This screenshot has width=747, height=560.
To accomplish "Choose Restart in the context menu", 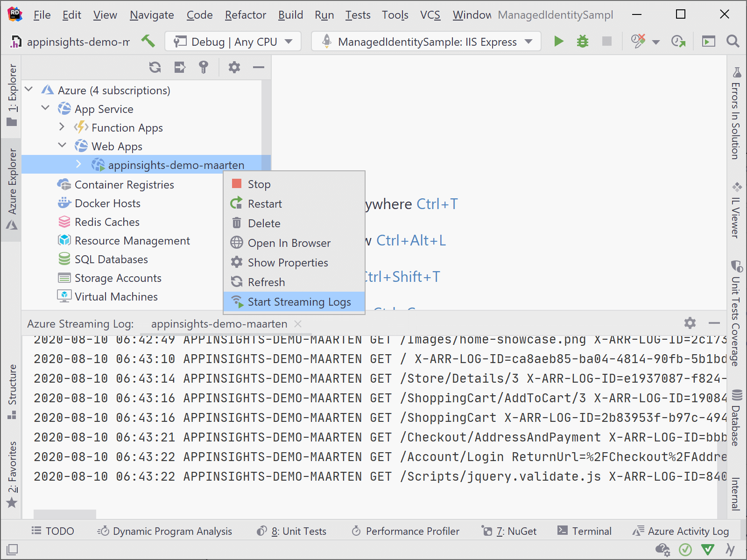I will coord(294,203).
